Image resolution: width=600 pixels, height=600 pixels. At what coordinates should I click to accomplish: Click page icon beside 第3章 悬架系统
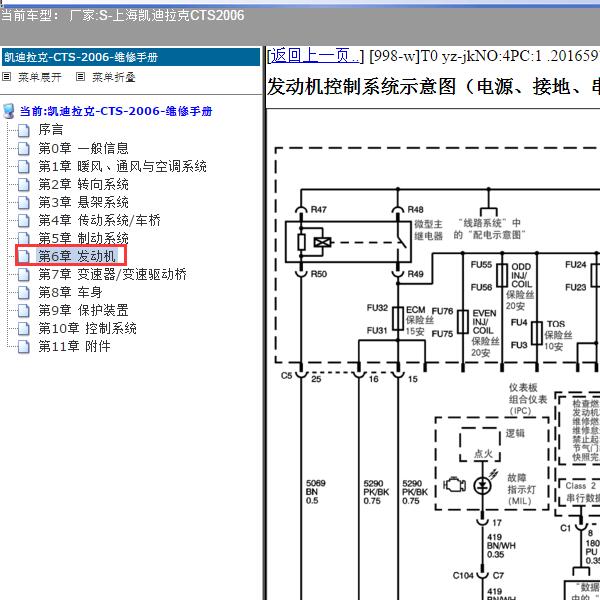[x=24, y=203]
